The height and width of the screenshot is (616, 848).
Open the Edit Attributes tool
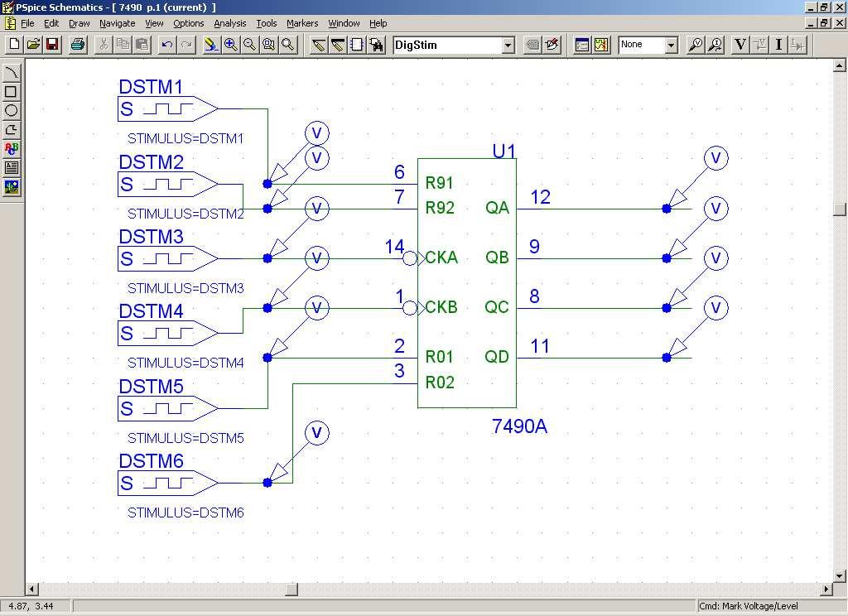point(532,45)
